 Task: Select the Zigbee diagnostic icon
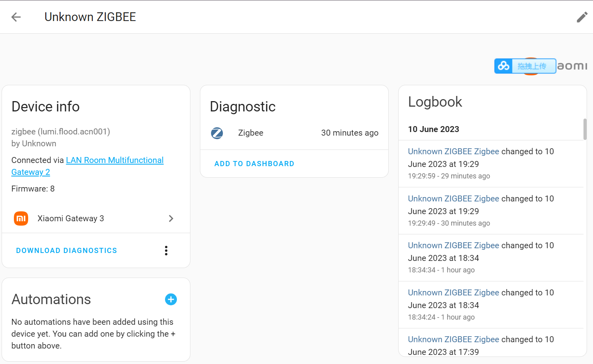tap(217, 133)
